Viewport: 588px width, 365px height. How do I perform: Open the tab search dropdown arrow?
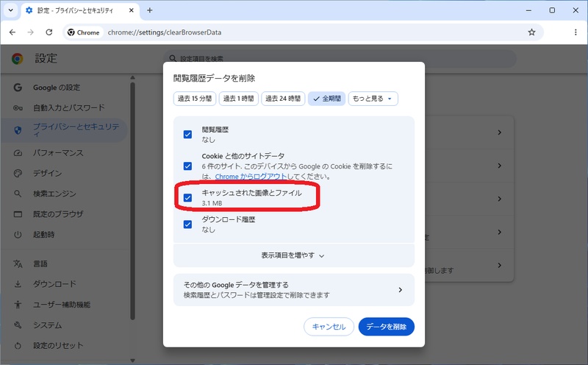[x=10, y=10]
